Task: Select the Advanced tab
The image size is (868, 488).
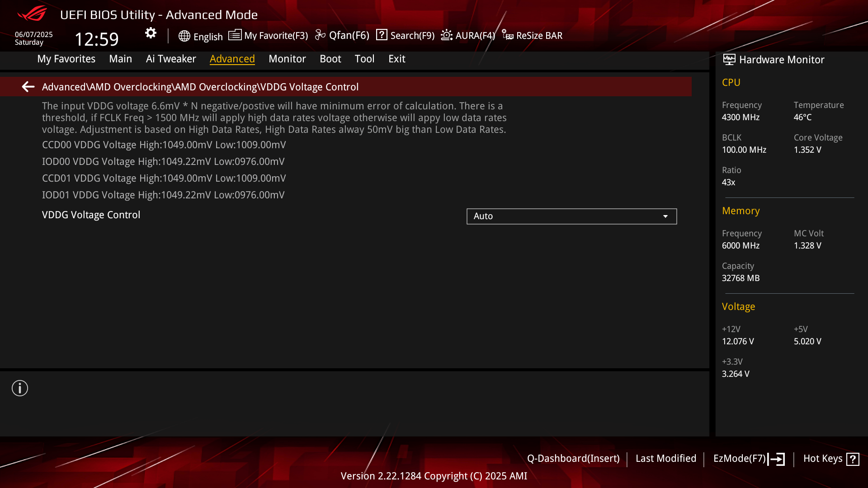Action: [232, 59]
